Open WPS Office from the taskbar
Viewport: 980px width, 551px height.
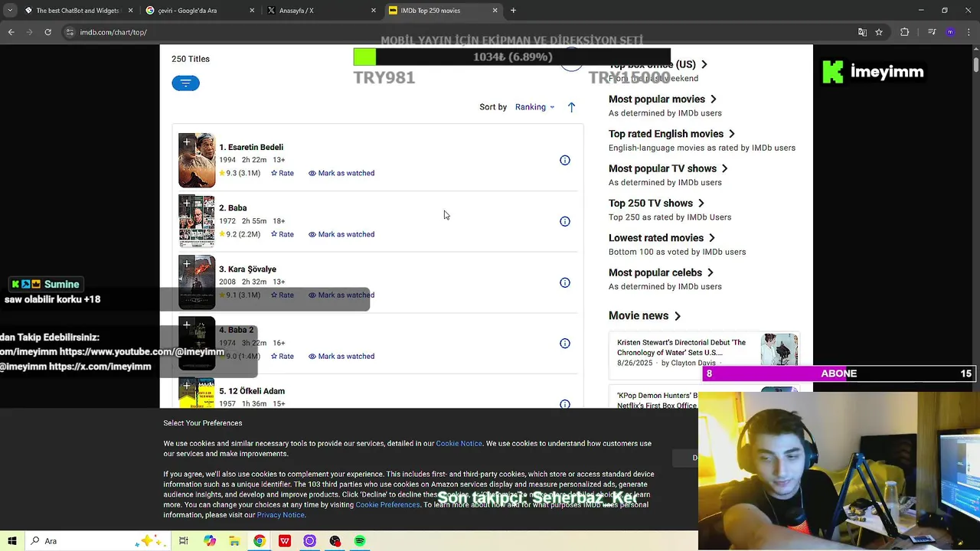285,541
